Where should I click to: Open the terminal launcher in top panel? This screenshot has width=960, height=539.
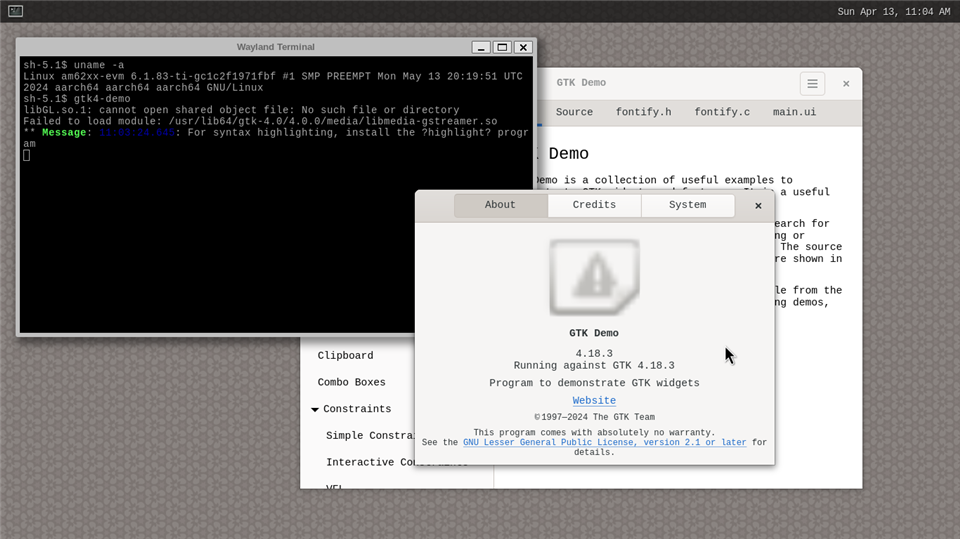[15, 11]
